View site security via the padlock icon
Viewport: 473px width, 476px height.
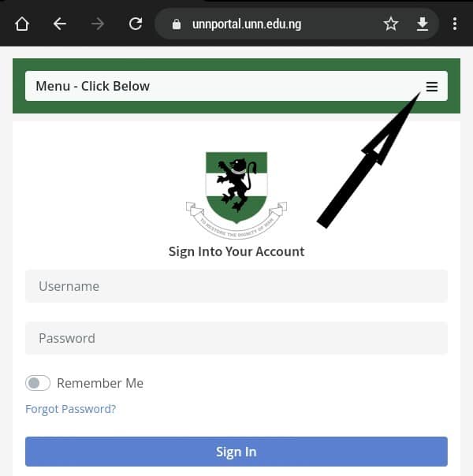(177, 24)
